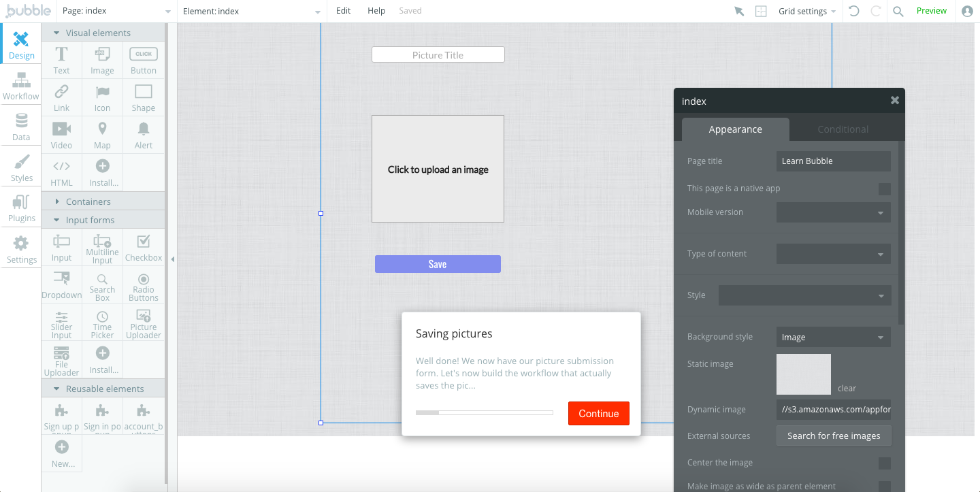This screenshot has width=980, height=492.
Task: Open the Plugins section
Action: click(x=21, y=208)
